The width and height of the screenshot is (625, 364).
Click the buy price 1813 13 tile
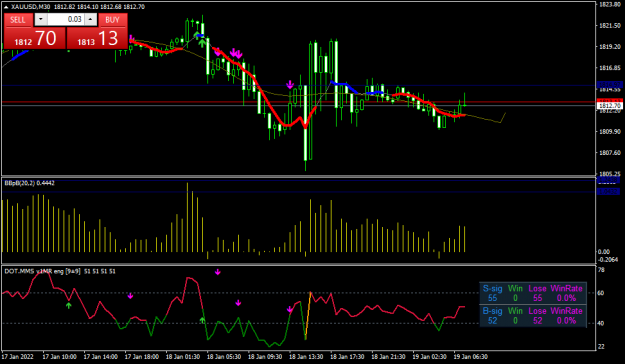click(x=97, y=39)
